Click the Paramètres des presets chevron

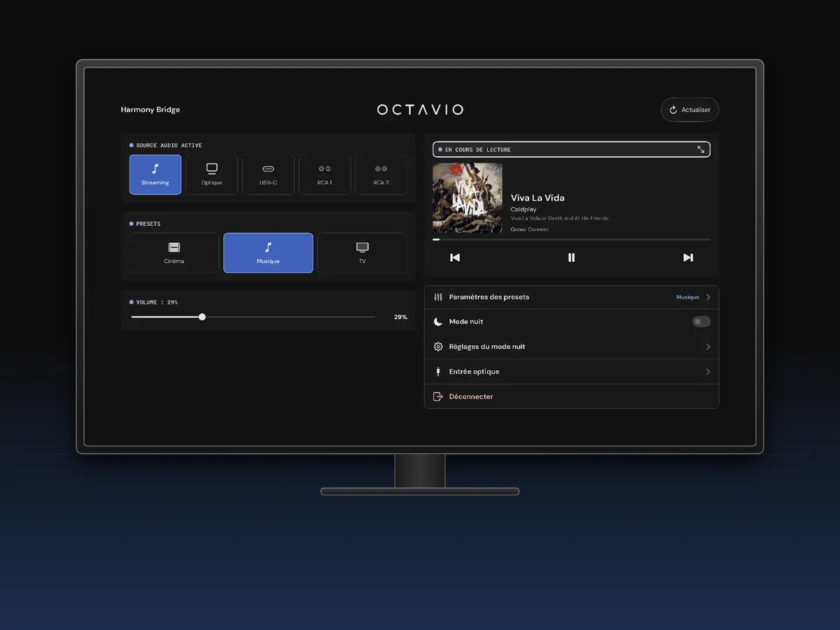point(708,297)
